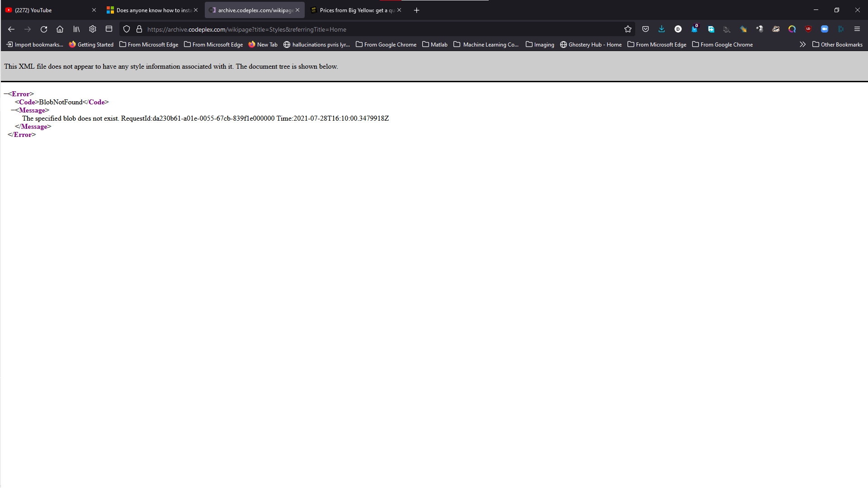Click the Zoom extension camera icon
Screen dimensions: 868x488
(x=825, y=29)
